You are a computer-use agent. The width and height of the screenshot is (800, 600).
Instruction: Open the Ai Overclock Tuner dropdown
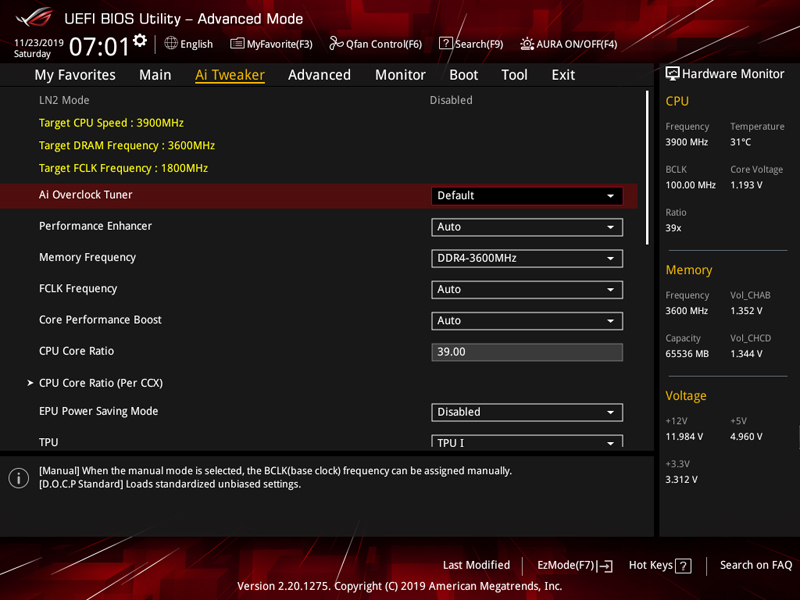point(527,196)
